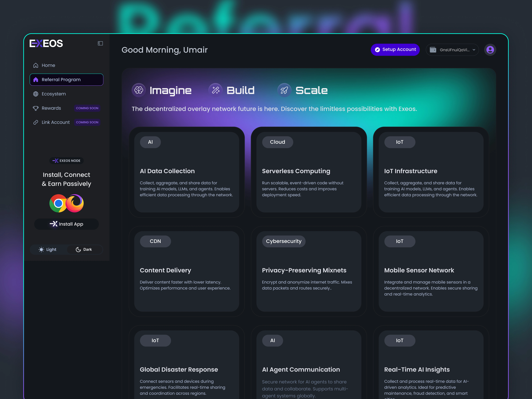Viewport: 532px width, 399px height.
Task: Select the IoT tag on IoT Infrastructure
Action: click(400, 142)
